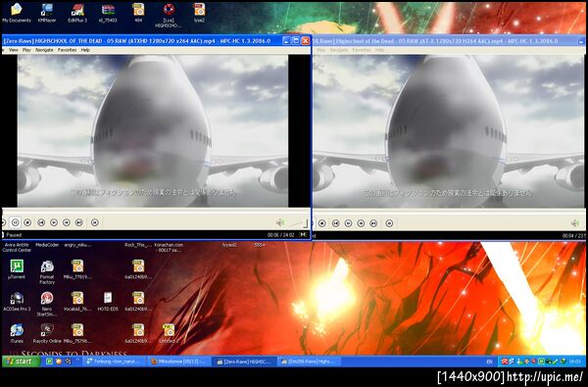The height and width of the screenshot is (387, 588).
Task: Click the right player's title bar
Action: coord(448,41)
